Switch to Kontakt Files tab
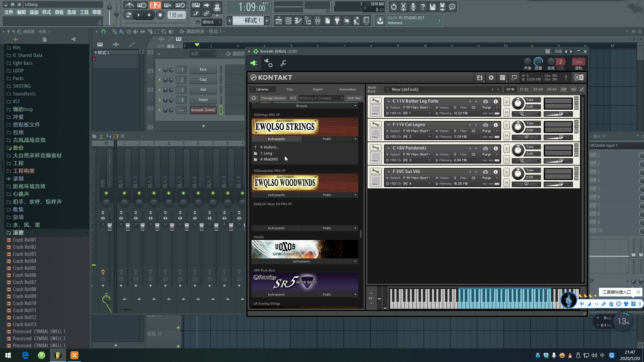Screen dimensions: 644x362 tap(290, 89)
